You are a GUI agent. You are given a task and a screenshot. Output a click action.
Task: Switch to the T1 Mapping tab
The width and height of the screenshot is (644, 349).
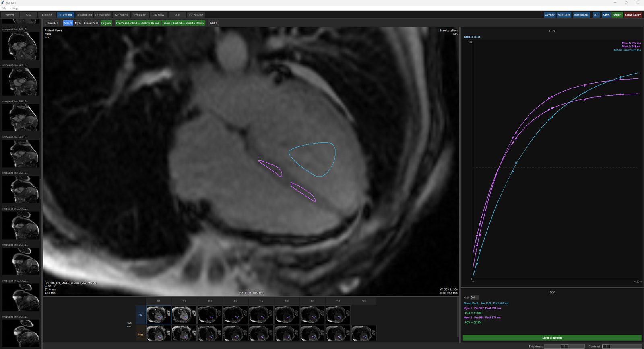pyautogui.click(x=84, y=15)
